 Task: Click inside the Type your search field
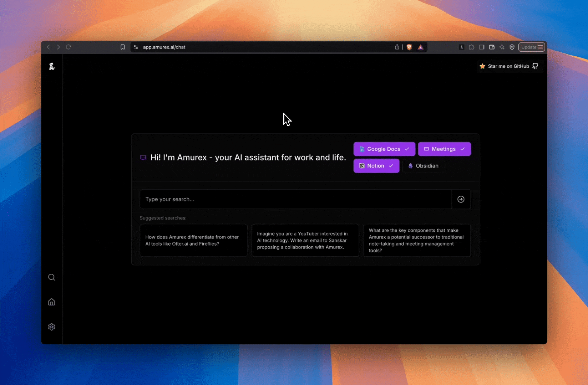tap(293, 199)
